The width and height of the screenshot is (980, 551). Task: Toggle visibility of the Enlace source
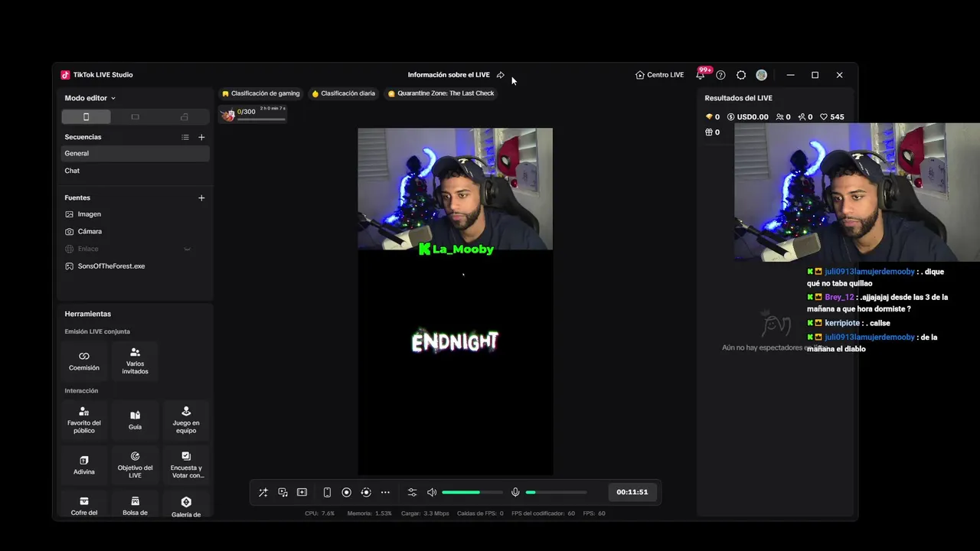coord(187,249)
